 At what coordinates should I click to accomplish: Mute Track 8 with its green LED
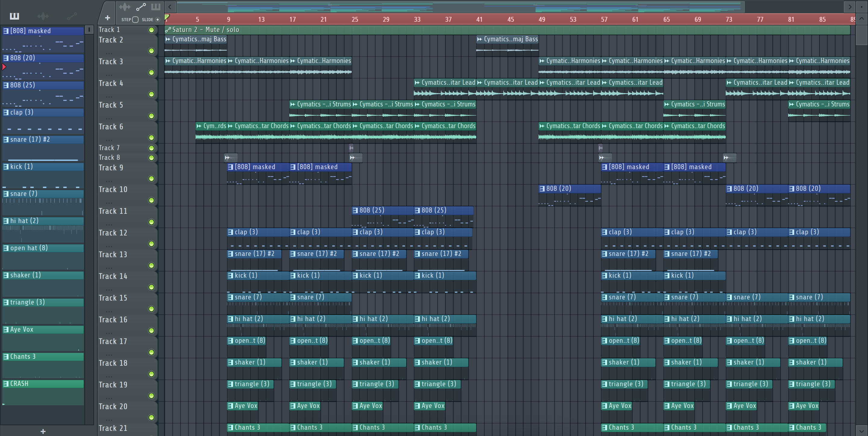(x=152, y=158)
